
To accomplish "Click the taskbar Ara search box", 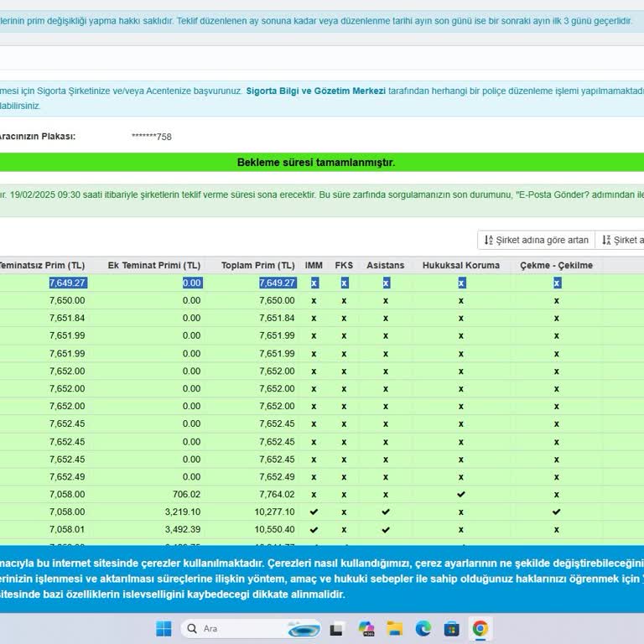I will tap(252, 629).
